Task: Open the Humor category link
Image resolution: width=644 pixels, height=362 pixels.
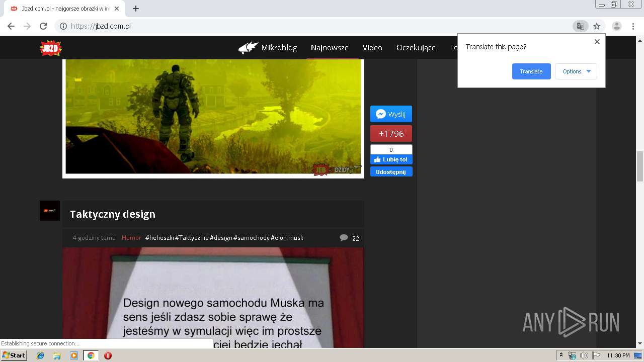Action: point(131,238)
